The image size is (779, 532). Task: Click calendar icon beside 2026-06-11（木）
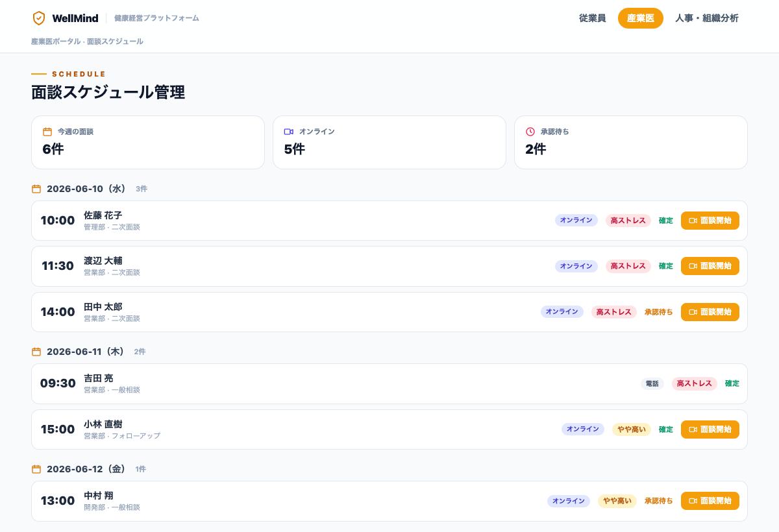point(36,352)
